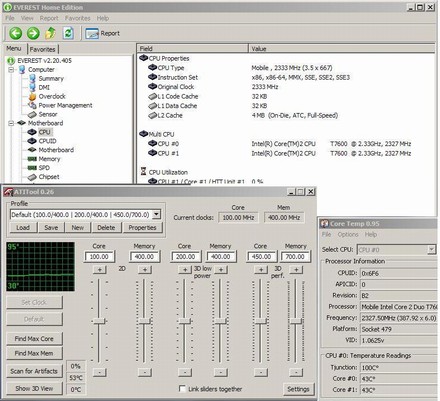Click the Delete profile button in ATITool
Image resolution: width=440 pixels, height=401 pixels.
coord(106,228)
